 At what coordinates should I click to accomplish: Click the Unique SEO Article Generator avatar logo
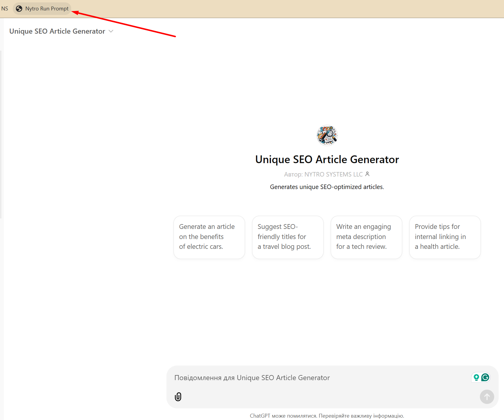(327, 135)
